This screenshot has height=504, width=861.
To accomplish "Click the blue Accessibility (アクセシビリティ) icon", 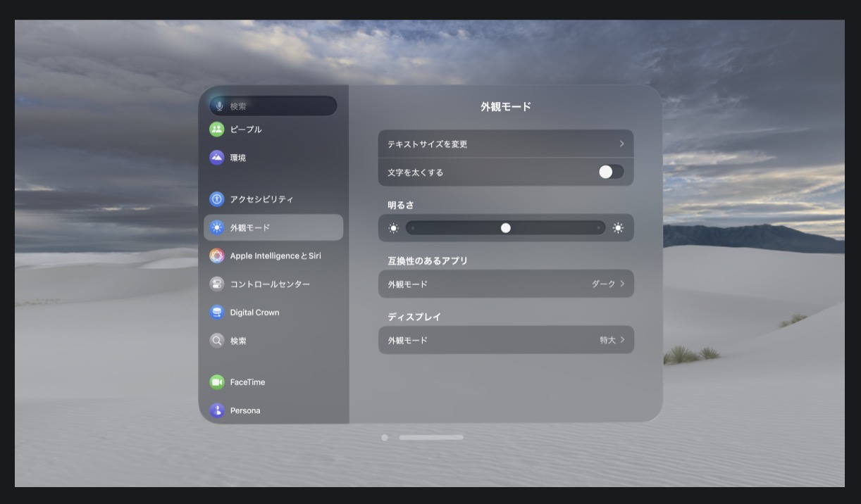I will point(217,199).
